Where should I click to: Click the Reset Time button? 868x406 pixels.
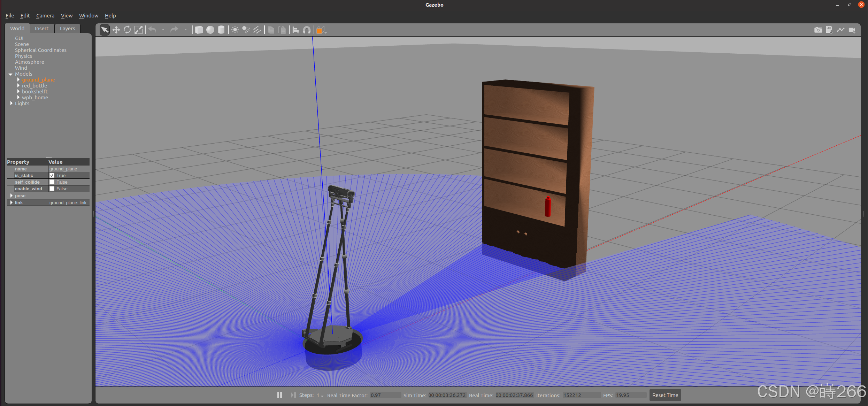pyautogui.click(x=665, y=395)
